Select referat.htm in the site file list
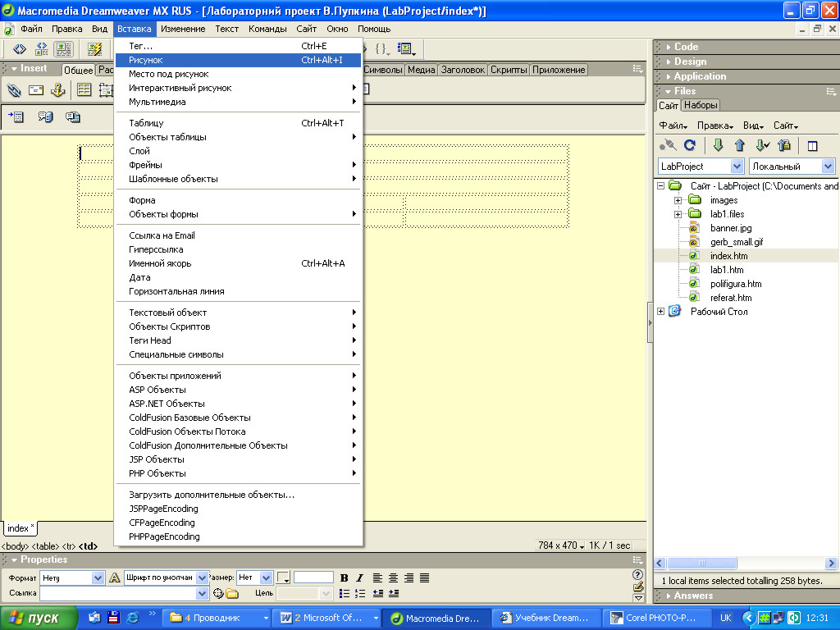The width and height of the screenshot is (840, 630). [x=731, y=298]
